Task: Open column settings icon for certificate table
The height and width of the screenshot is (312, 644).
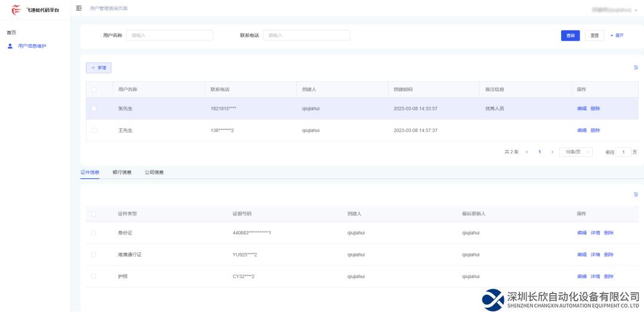Action: tap(636, 194)
